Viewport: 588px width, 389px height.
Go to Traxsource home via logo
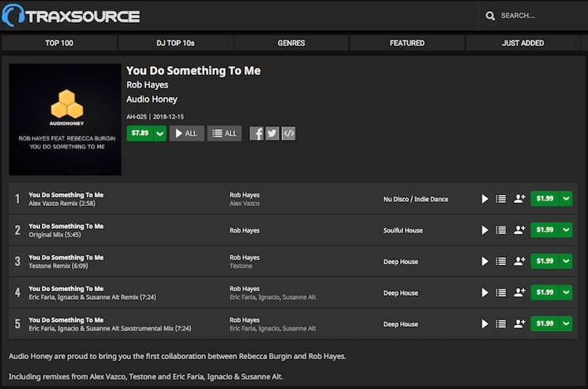pos(71,16)
